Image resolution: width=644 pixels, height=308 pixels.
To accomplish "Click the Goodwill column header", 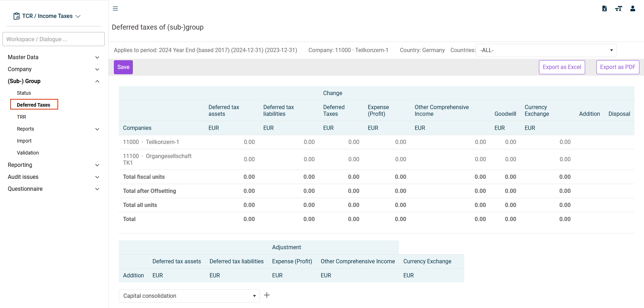I will click(x=505, y=114).
